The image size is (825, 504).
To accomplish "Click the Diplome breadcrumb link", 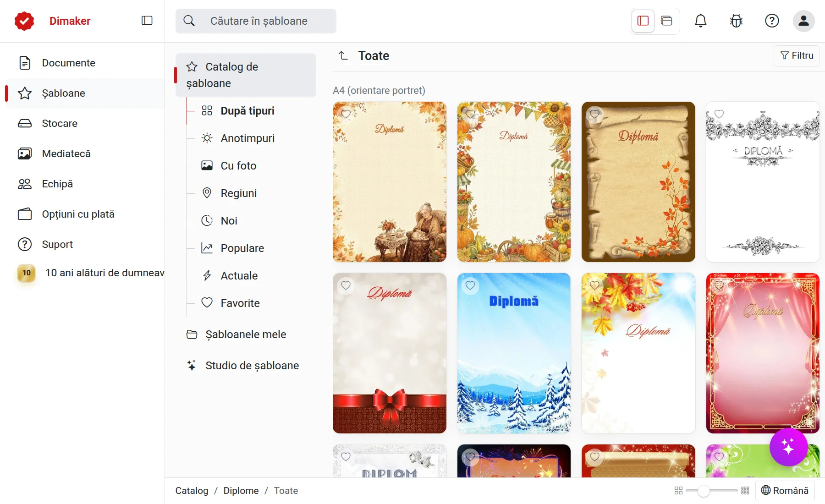I will pos(241,491).
